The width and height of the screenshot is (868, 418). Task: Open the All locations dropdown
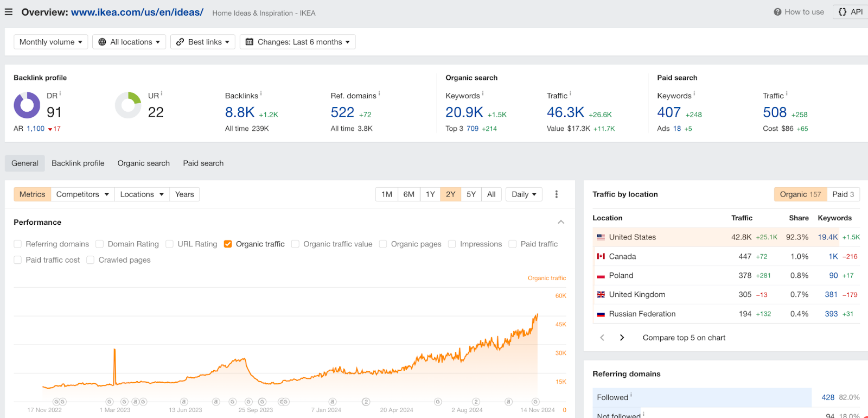[129, 42]
